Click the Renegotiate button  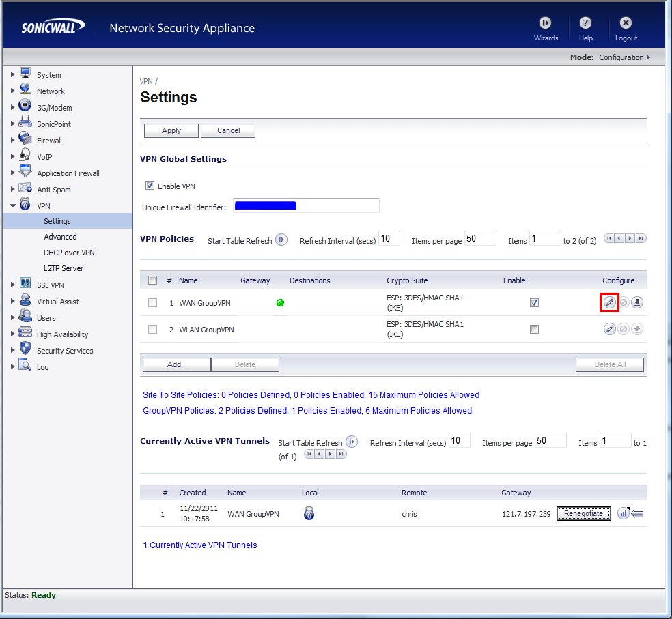[x=584, y=513]
